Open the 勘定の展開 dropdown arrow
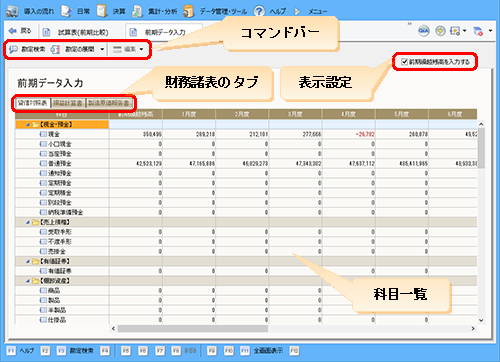Image resolution: width=500 pixels, height=362 pixels. (102, 49)
